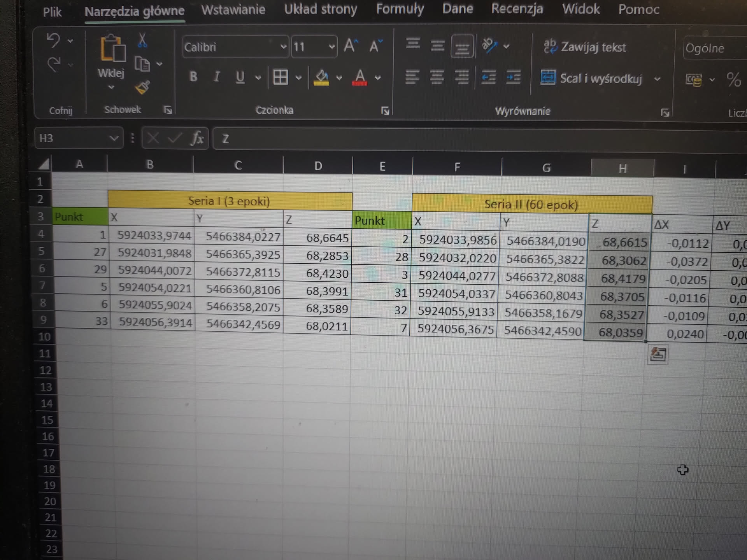Open the Wstawianie ribbon tab
The height and width of the screenshot is (560, 747).
(233, 10)
